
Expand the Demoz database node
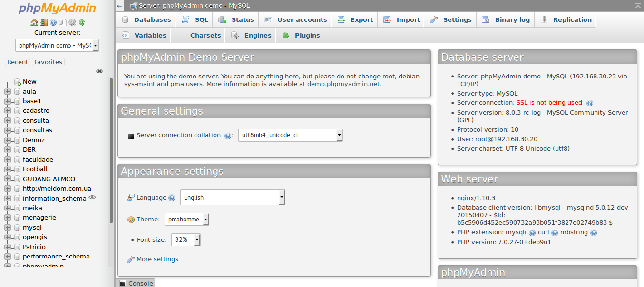[x=7, y=140]
